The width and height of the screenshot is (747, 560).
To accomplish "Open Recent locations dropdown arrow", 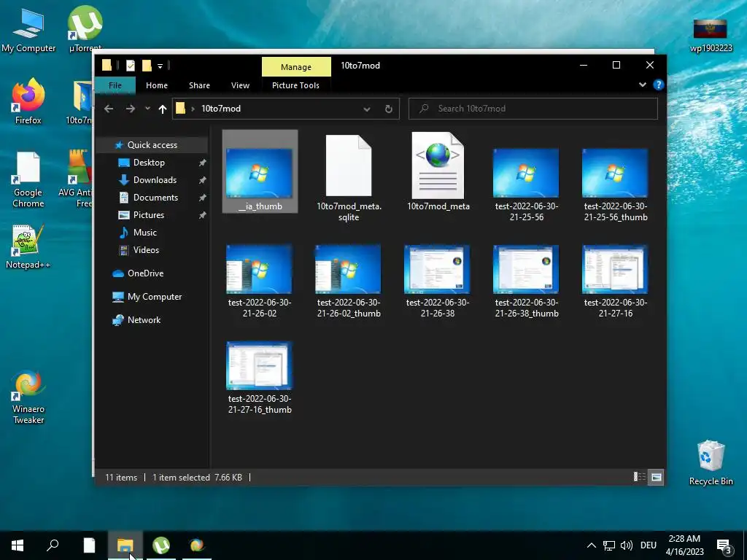I will (x=147, y=109).
